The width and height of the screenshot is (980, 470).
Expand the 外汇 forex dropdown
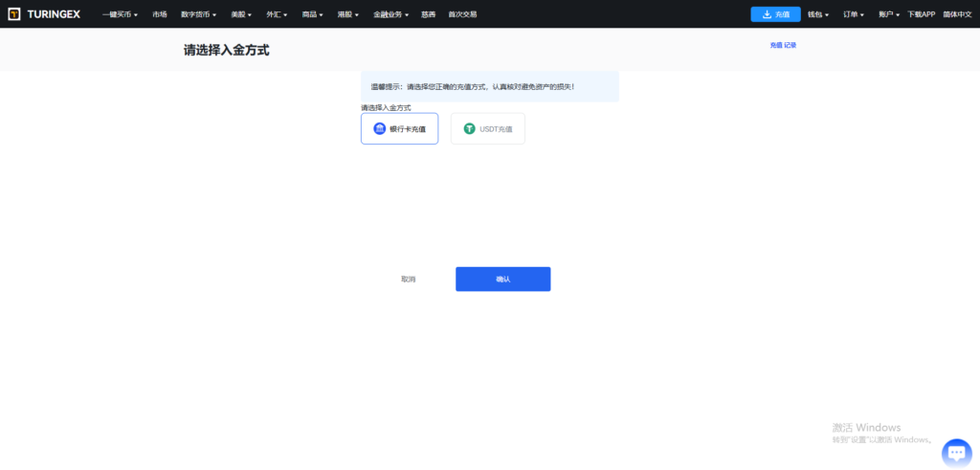277,14
